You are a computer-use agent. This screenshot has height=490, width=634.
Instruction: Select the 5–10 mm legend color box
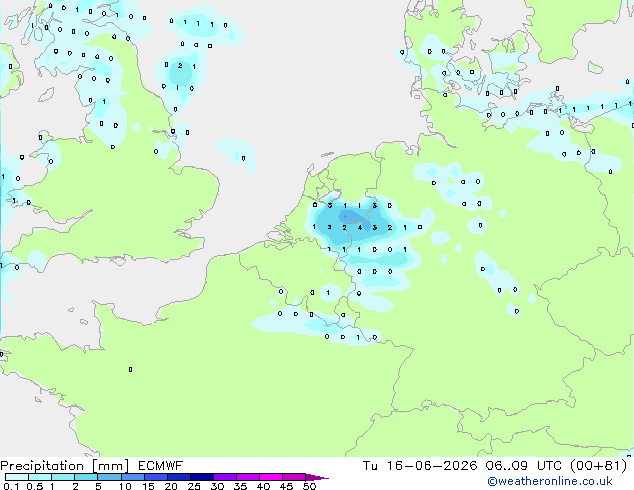coord(109,477)
